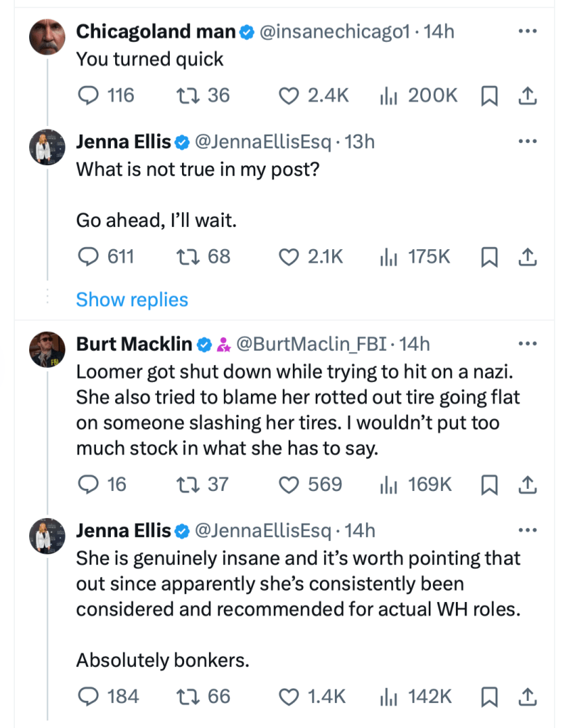The image size is (571, 728).
Task: Reply to Jenna Ellis's tweet with 611 replies
Action: 87,257
